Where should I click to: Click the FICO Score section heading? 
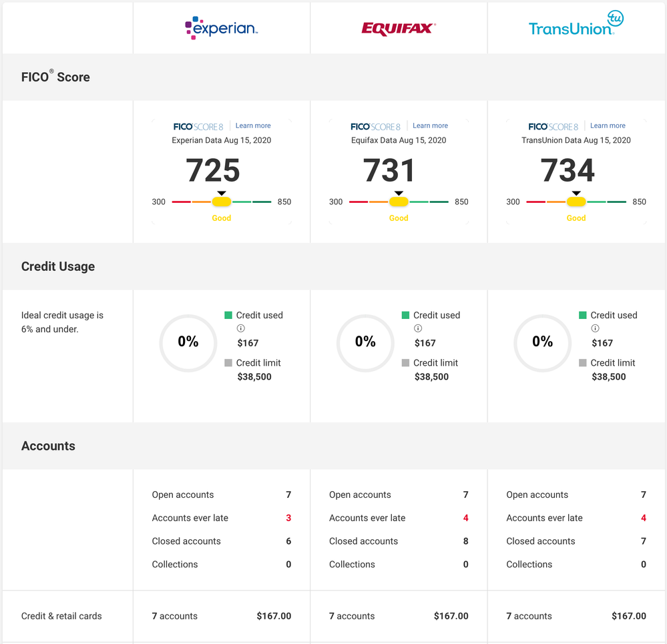55,77
